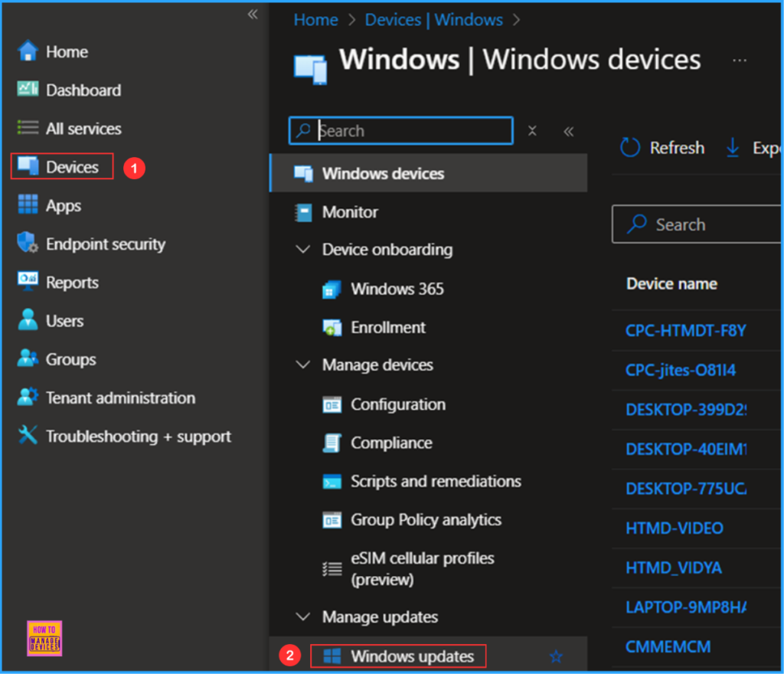The image size is (784, 674).
Task: Collapse the Manage devices section
Action: tap(303, 365)
